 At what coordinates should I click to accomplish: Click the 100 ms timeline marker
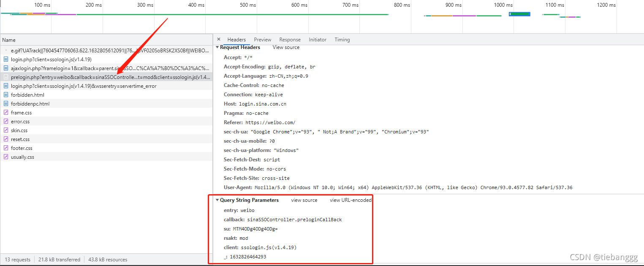point(42,5)
